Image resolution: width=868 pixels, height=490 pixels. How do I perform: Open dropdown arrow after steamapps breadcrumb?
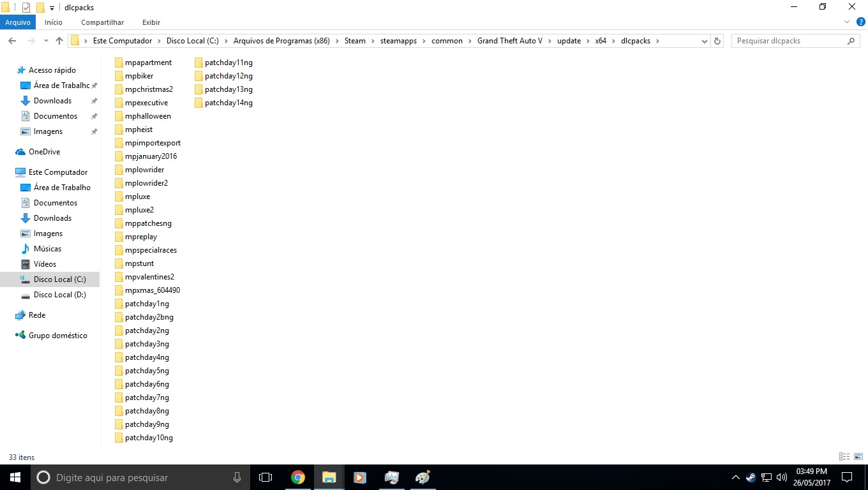click(424, 41)
